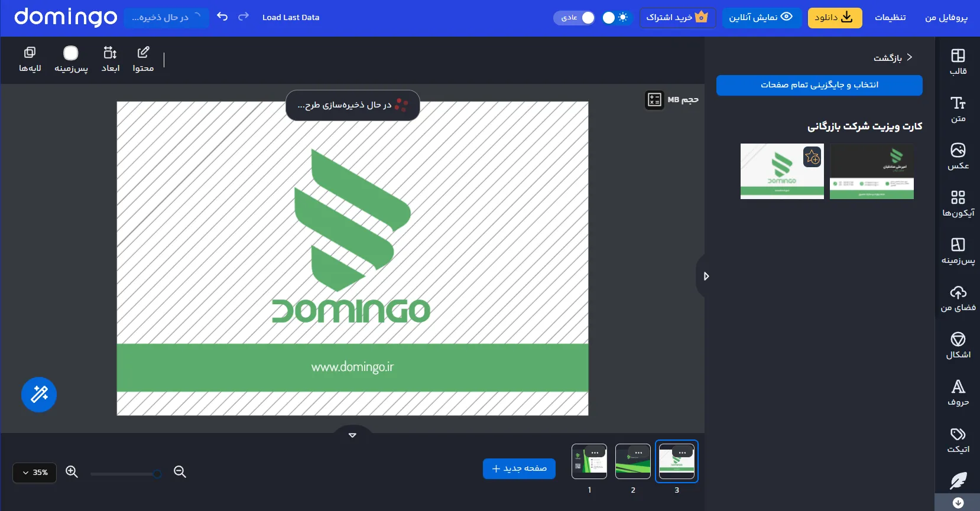Click the domingo logo in header
980x511 pixels.
pos(66,17)
